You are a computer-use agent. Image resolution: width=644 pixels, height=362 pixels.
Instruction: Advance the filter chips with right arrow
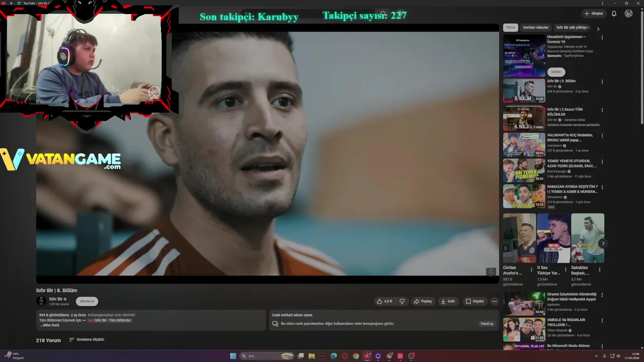[598, 29]
